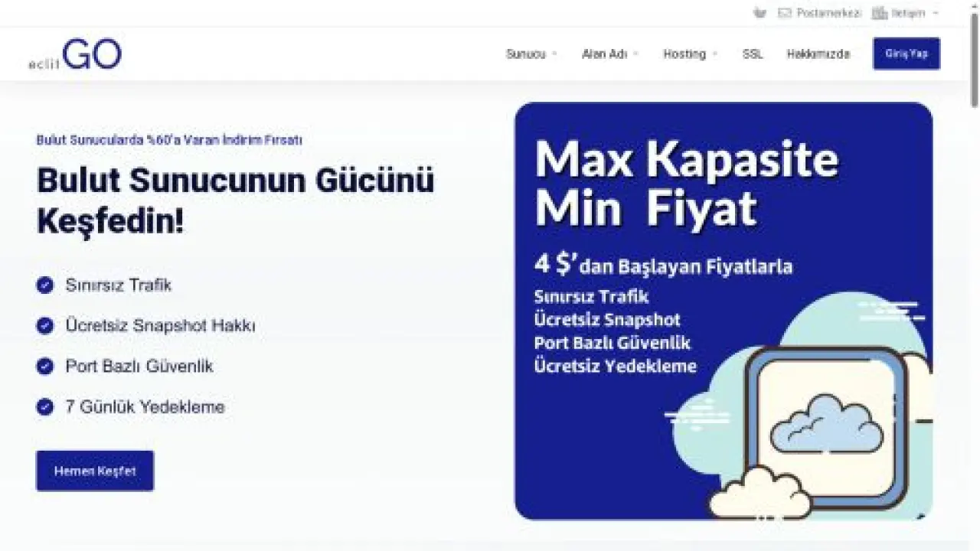Image resolution: width=980 pixels, height=551 pixels.
Task: Open the İletişim link in top bar
Action: pyautogui.click(x=909, y=13)
